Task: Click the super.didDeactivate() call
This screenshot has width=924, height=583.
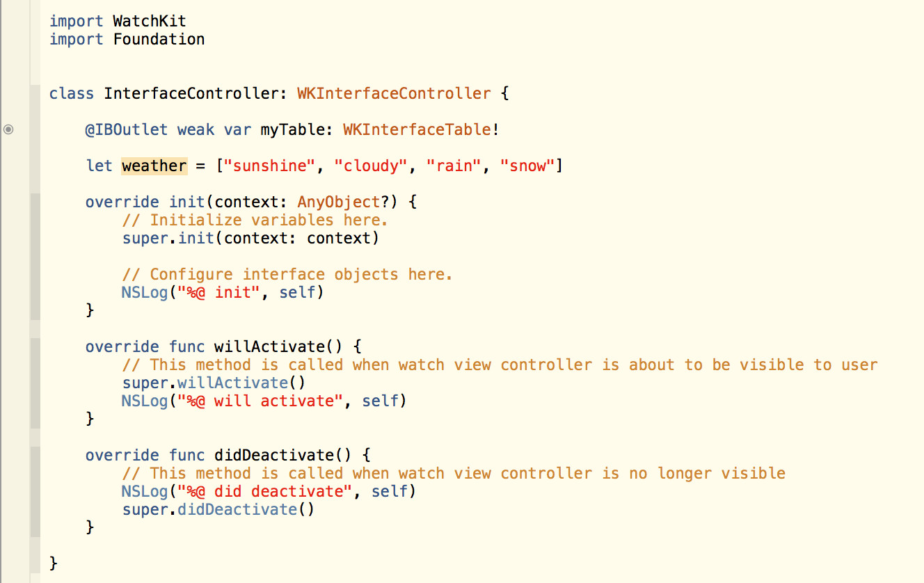Action: point(218,509)
